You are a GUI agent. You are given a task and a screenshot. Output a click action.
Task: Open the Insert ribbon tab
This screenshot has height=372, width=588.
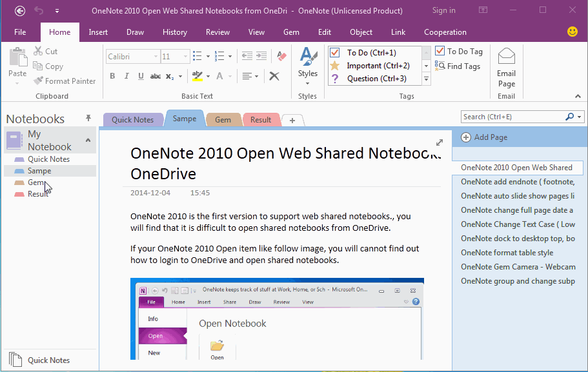point(98,32)
